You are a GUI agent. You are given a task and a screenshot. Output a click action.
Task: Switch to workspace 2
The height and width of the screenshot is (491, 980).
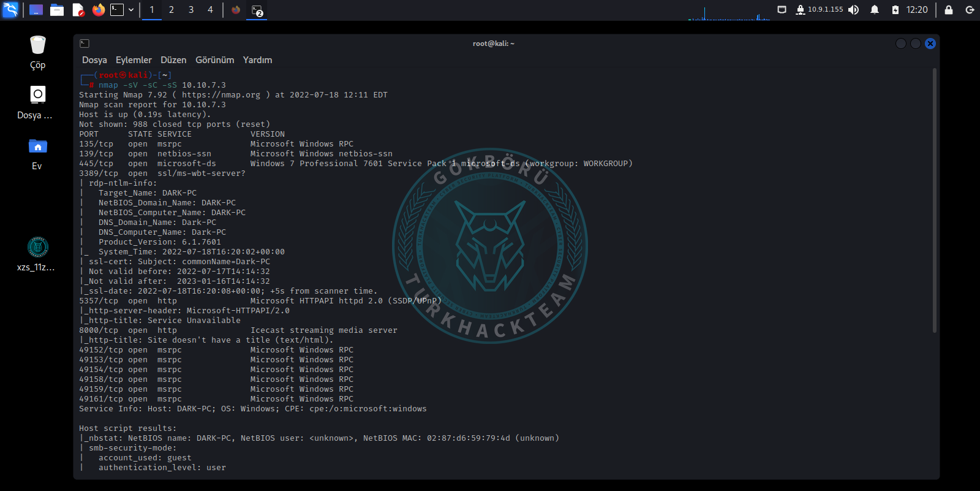pos(171,10)
